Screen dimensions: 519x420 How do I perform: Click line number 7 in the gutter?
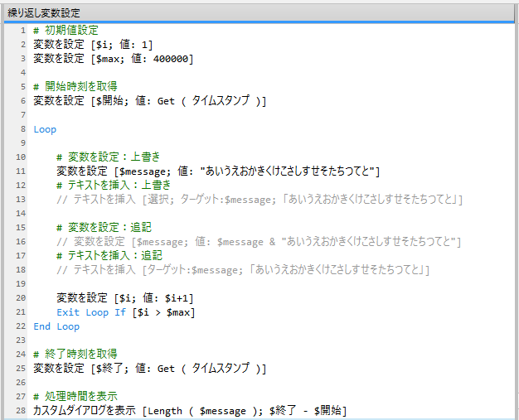pos(23,115)
